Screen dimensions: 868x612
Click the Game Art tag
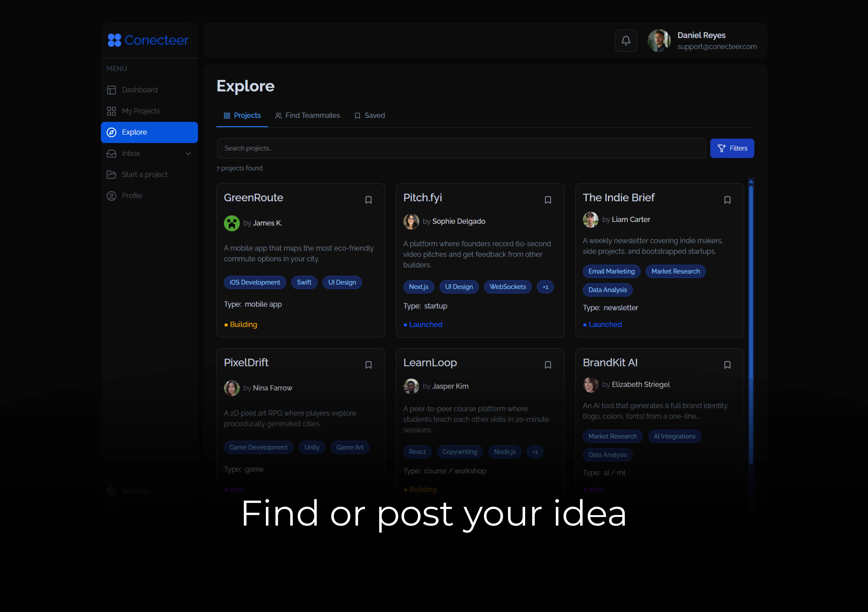pyautogui.click(x=350, y=447)
